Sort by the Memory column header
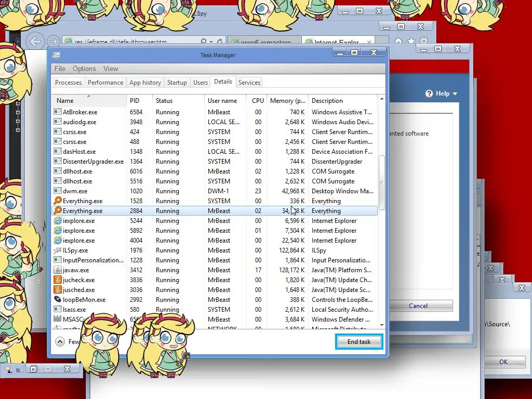This screenshot has width=532, height=399. 288,101
